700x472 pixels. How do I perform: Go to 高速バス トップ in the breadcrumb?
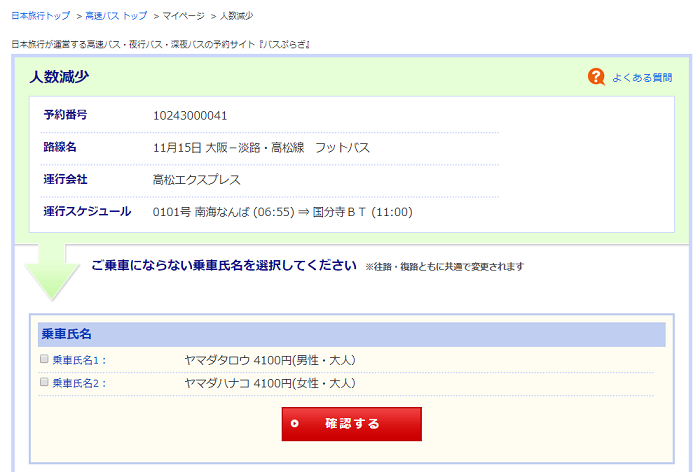tap(116, 16)
